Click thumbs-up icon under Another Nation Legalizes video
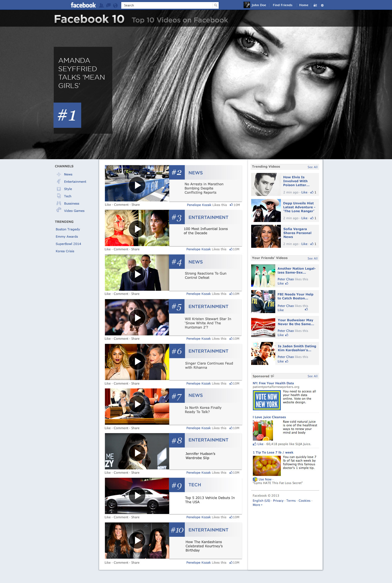 (287, 283)
